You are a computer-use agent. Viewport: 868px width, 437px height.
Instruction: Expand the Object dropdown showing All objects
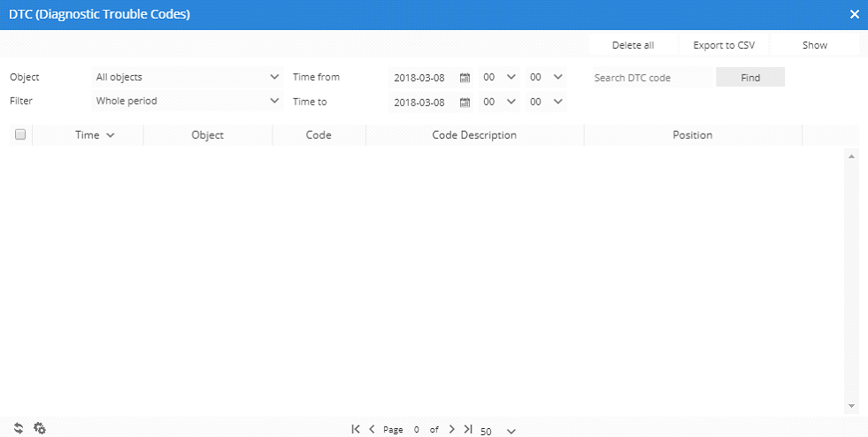(x=187, y=77)
